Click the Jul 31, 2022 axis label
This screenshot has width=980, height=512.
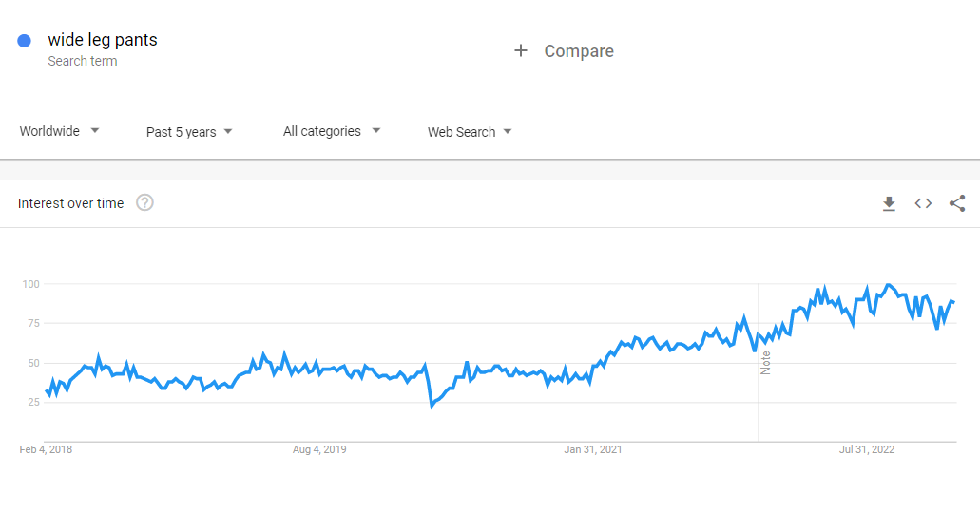pyautogui.click(x=867, y=449)
